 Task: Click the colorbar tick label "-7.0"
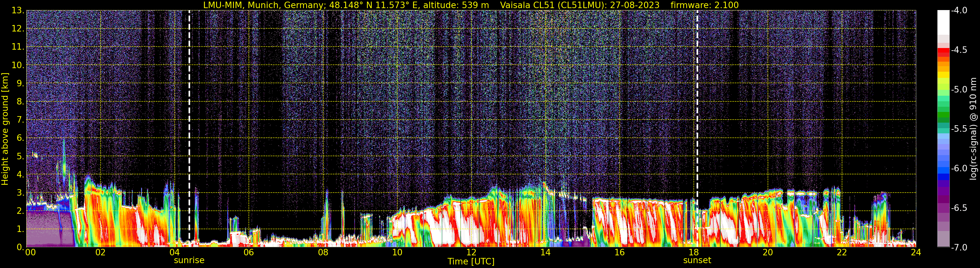tap(959, 247)
